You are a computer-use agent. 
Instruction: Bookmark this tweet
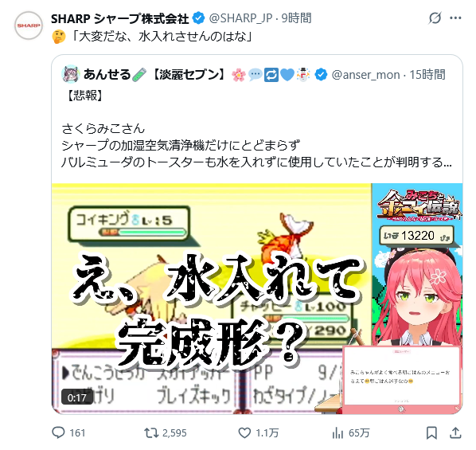click(x=431, y=432)
